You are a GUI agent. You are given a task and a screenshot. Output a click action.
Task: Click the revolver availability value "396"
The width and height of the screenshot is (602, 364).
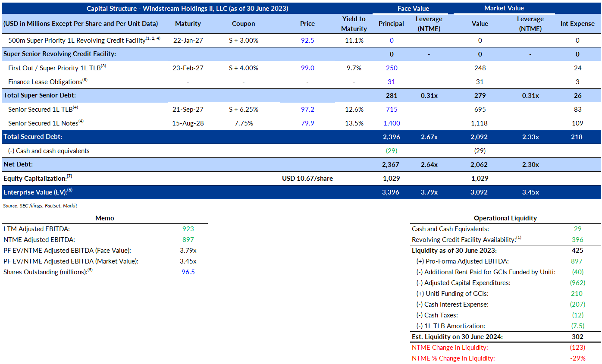(x=578, y=240)
